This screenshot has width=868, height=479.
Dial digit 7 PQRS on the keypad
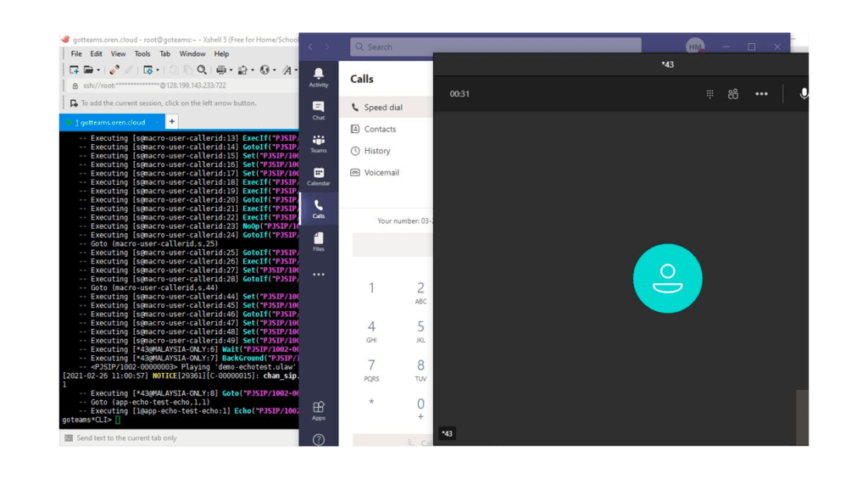371,370
